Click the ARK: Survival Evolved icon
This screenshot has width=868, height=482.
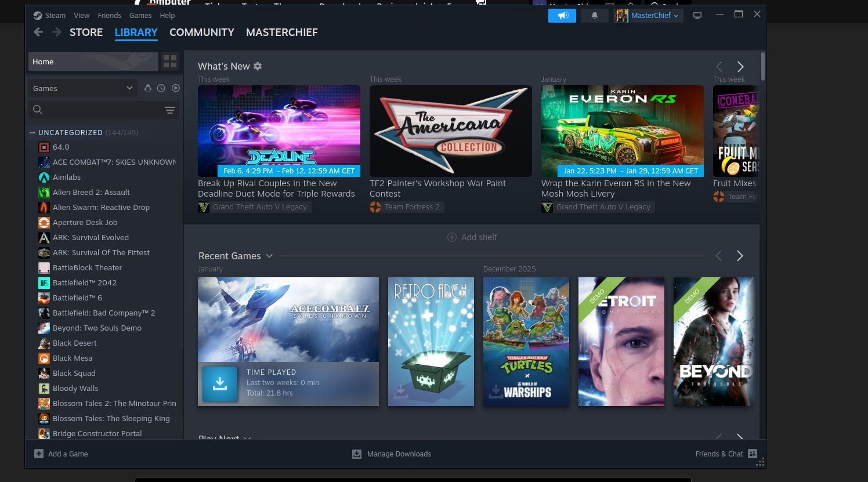point(44,238)
